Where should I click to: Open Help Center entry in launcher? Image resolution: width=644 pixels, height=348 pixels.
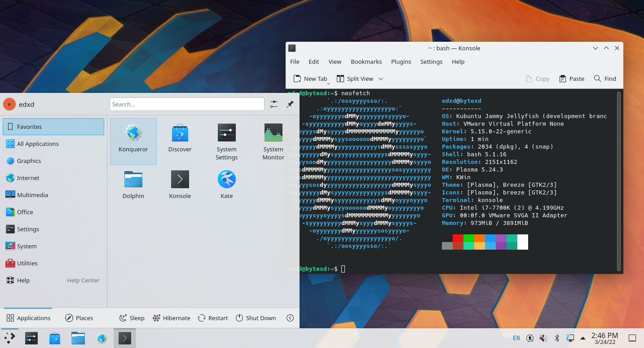point(53,280)
